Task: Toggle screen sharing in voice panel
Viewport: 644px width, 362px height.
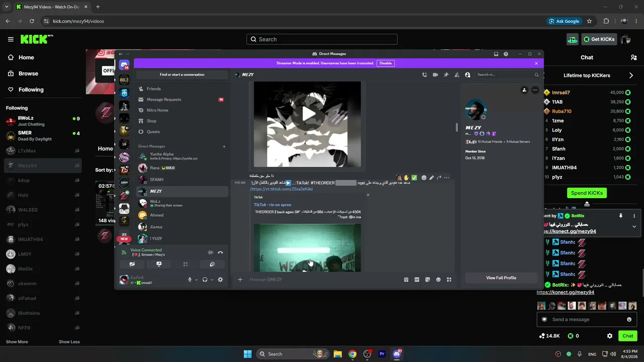Action: click(x=159, y=264)
